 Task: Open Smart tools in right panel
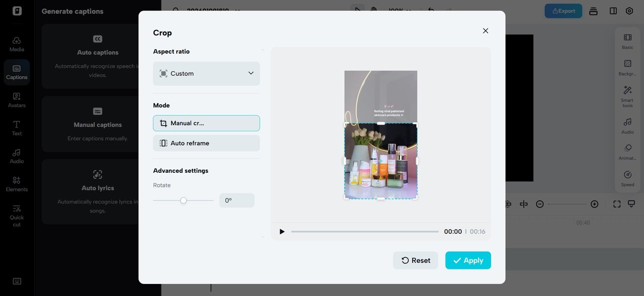click(627, 96)
